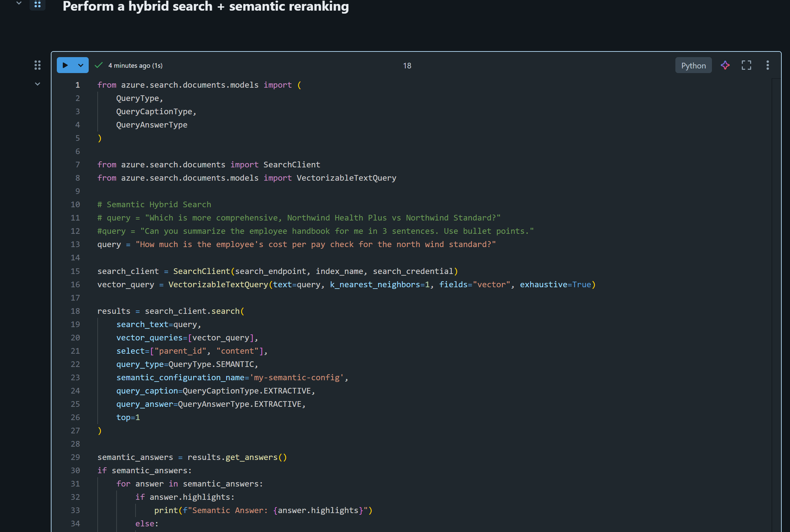Run the code cell
Viewport: 790px width, 532px height.
[65, 65]
